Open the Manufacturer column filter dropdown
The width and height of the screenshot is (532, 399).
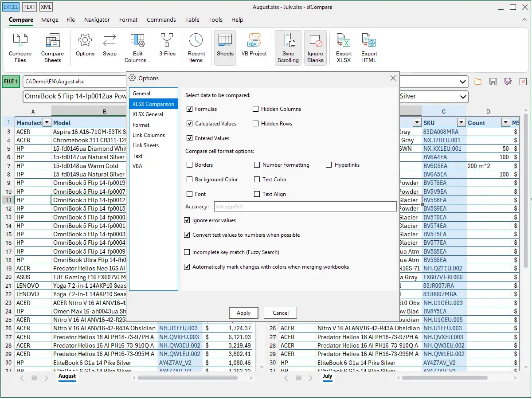click(47, 123)
